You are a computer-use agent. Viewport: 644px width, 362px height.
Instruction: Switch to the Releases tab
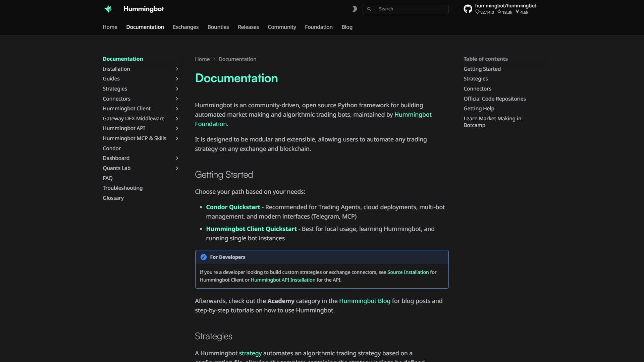(248, 27)
